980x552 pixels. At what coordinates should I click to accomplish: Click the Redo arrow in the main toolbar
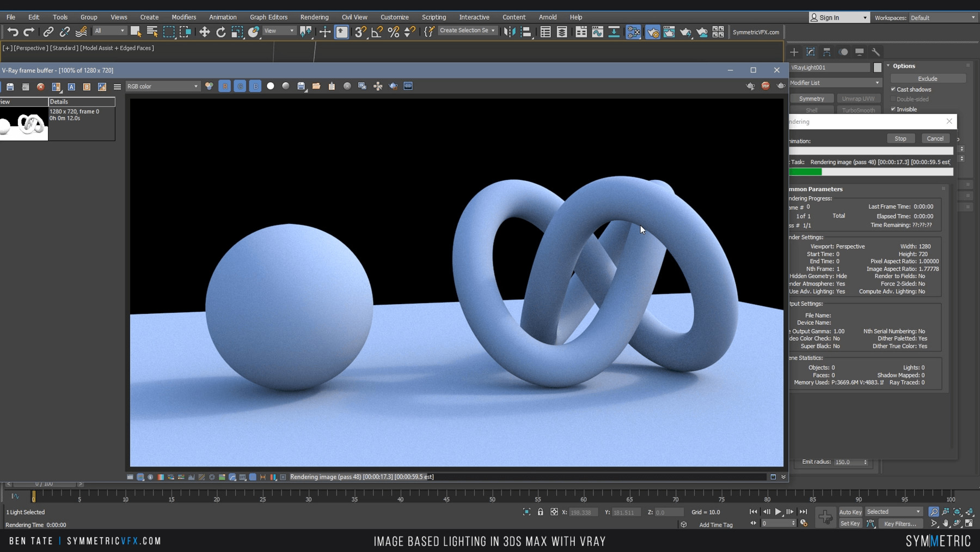29,32
